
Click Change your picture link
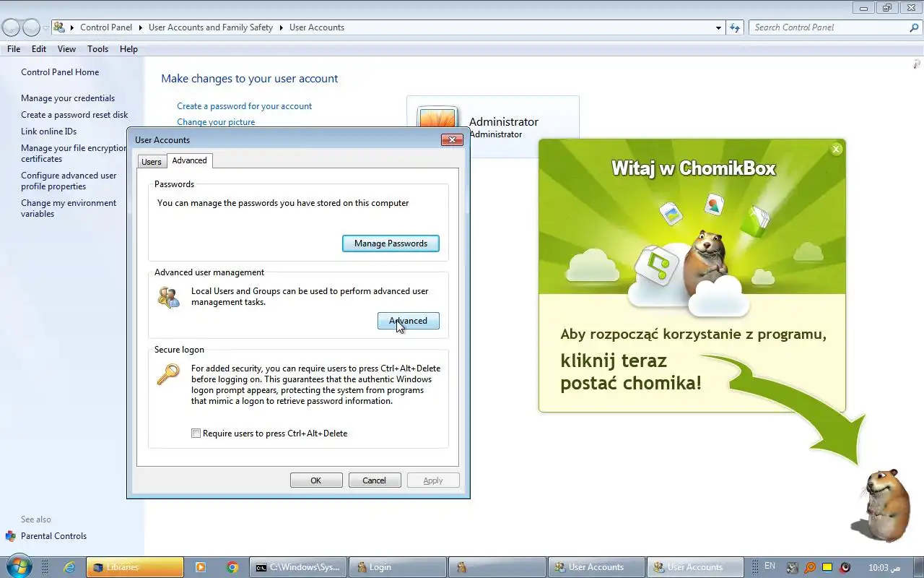coord(216,122)
